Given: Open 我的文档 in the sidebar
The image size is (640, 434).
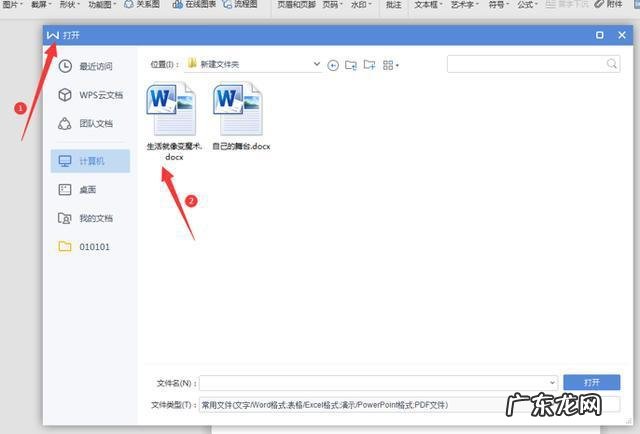Looking at the screenshot, I should click(x=85, y=218).
